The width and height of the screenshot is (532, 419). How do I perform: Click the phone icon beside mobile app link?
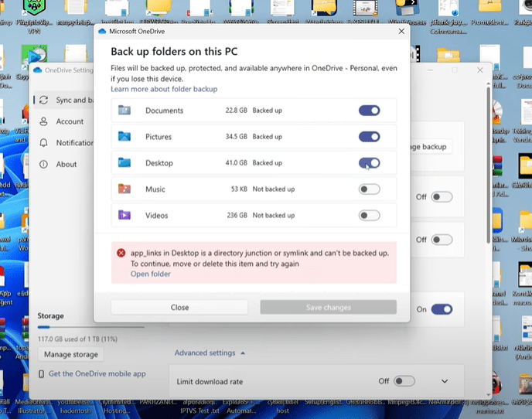[42, 374]
